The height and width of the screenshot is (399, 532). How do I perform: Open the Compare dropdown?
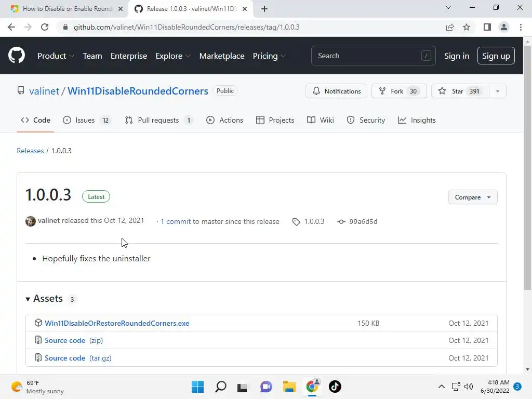473,197
